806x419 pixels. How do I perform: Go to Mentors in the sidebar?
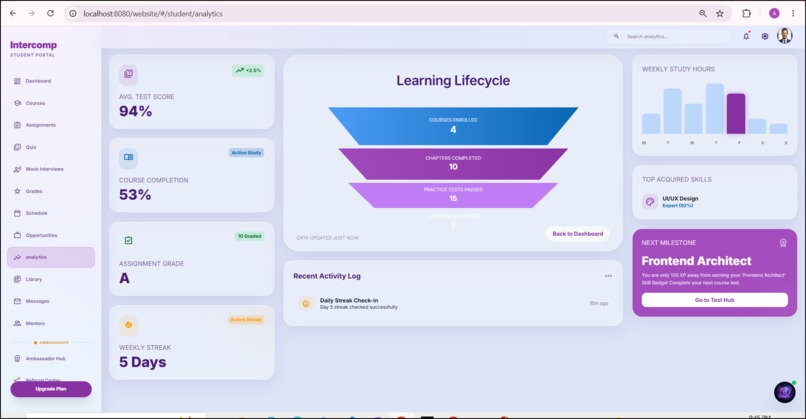[50, 323]
